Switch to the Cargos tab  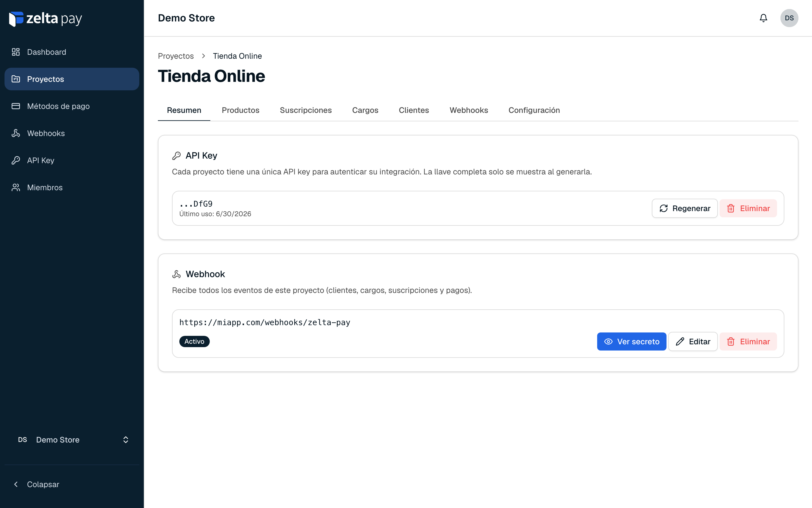click(x=365, y=110)
